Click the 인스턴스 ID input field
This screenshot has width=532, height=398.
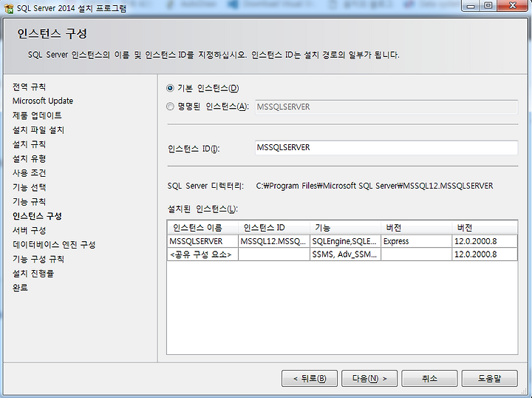(386, 148)
